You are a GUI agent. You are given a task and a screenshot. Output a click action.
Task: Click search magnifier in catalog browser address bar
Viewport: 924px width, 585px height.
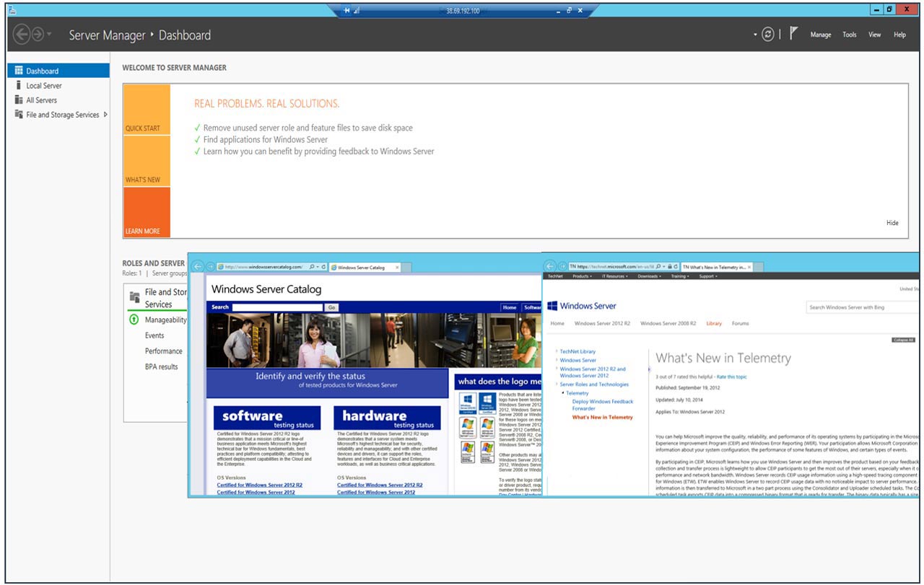tap(312, 267)
